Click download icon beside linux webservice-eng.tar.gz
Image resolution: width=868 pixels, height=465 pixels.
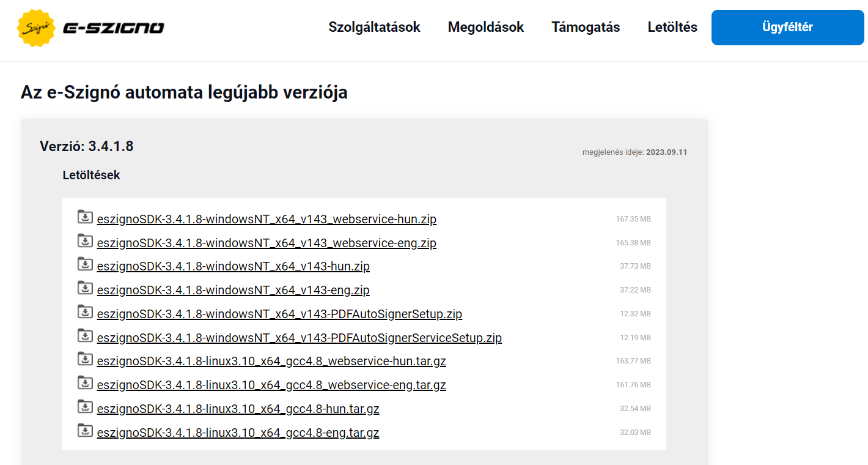coord(85,383)
